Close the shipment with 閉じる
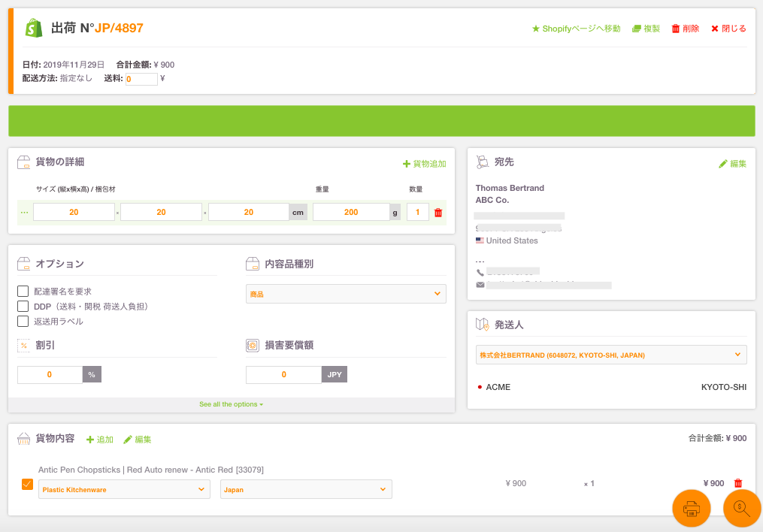The height and width of the screenshot is (532, 763). pos(728,29)
